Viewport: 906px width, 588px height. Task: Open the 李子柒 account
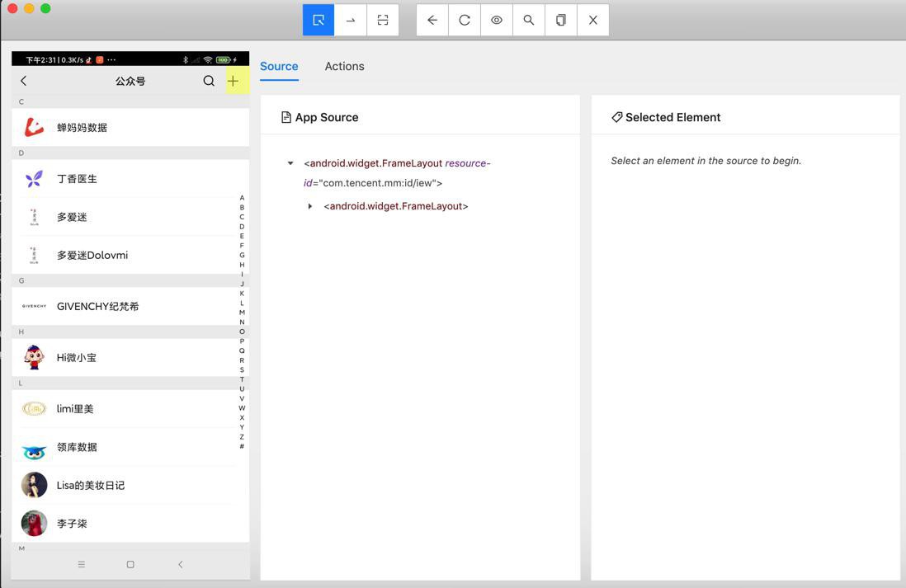coord(130,524)
